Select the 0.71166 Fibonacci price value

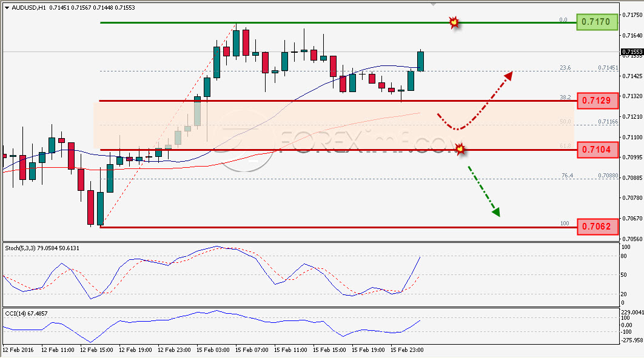point(608,122)
